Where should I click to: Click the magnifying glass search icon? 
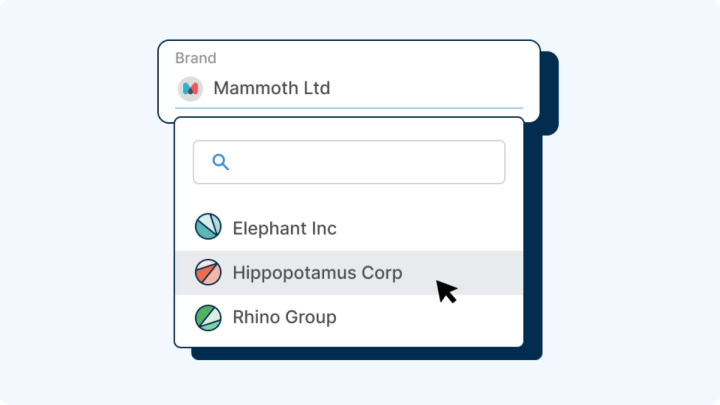[x=221, y=162]
